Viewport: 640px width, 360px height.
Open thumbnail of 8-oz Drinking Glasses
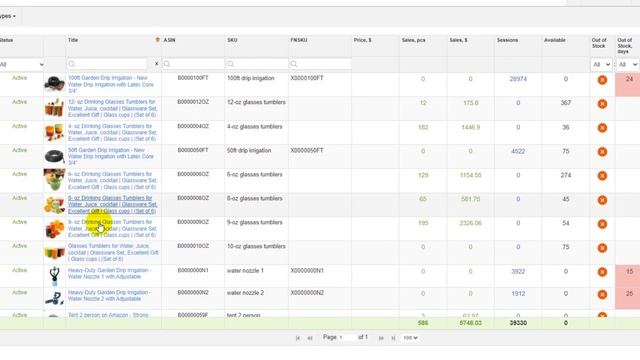pos(54,204)
